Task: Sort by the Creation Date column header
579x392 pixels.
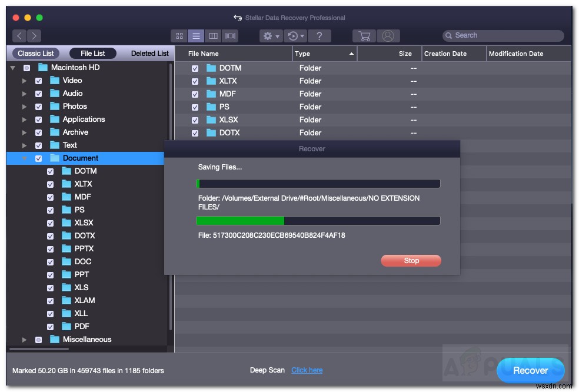Action: pos(454,54)
